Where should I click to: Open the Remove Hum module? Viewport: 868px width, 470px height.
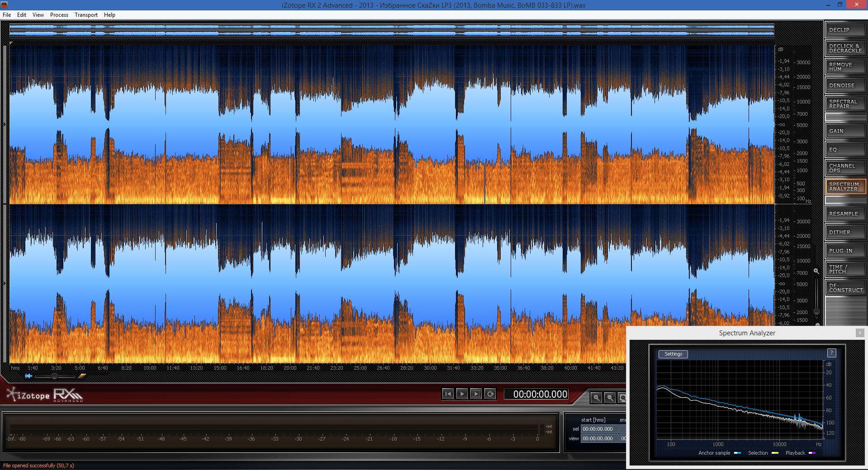click(x=845, y=67)
